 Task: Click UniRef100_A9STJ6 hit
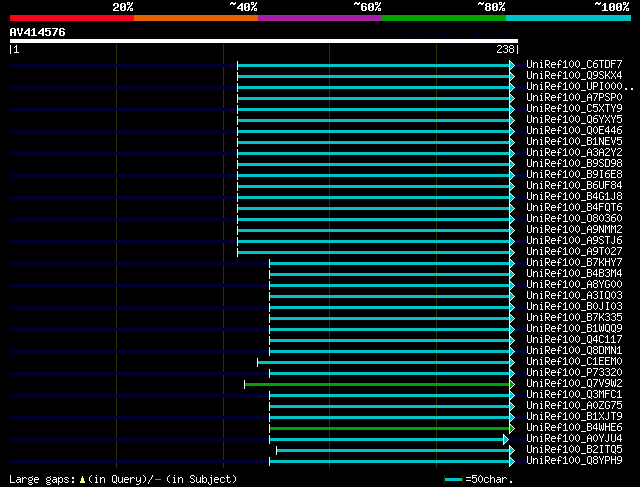point(574,241)
